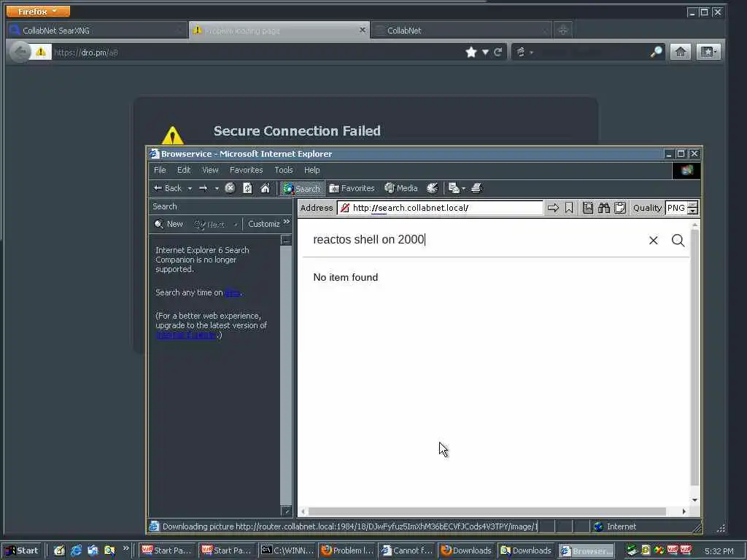
Task: Expand the Back history dropdown arrow
Action: pos(190,189)
